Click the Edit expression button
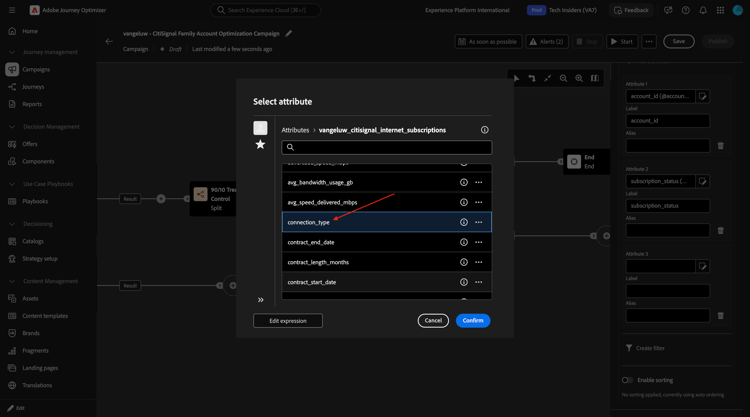 tap(288, 321)
